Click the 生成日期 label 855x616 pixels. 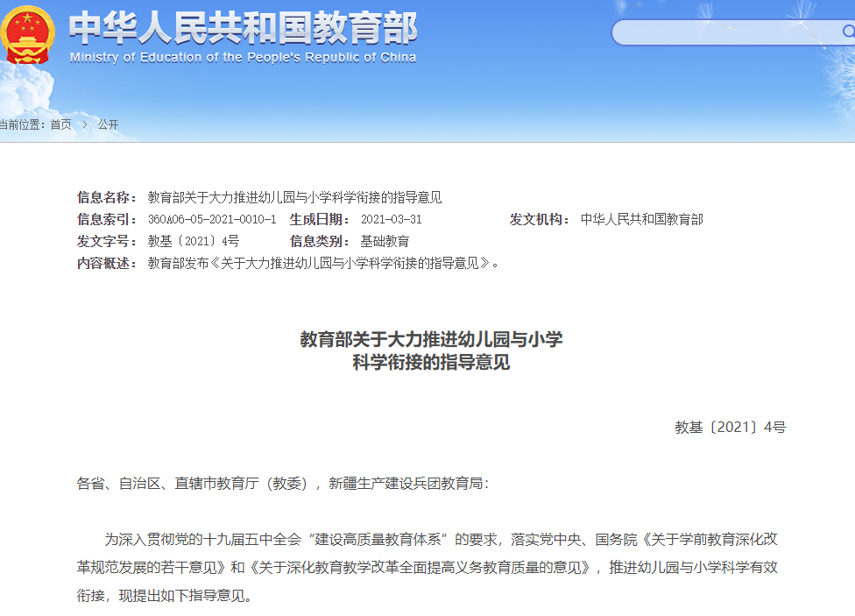coord(320,219)
